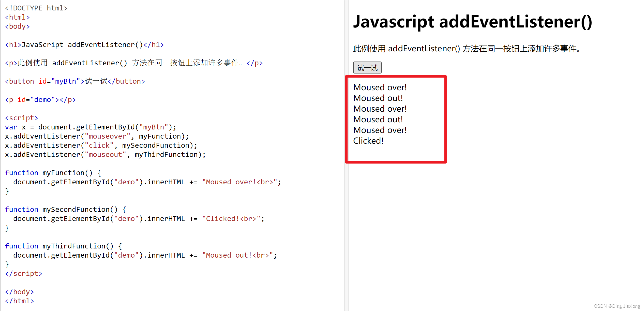Click the <p id="demo"> code line
This screenshot has width=644, height=311.
pyautogui.click(x=40, y=100)
